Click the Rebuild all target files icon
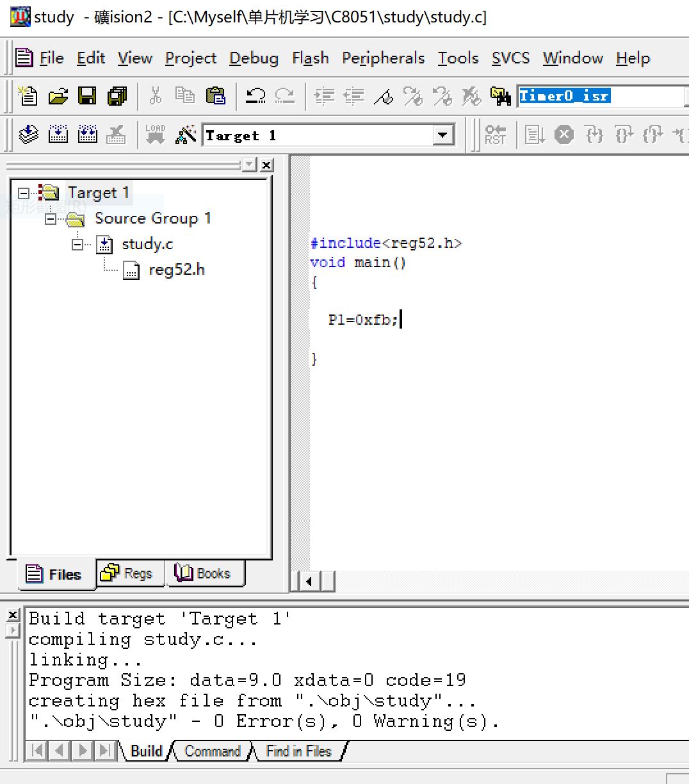 tap(88, 135)
